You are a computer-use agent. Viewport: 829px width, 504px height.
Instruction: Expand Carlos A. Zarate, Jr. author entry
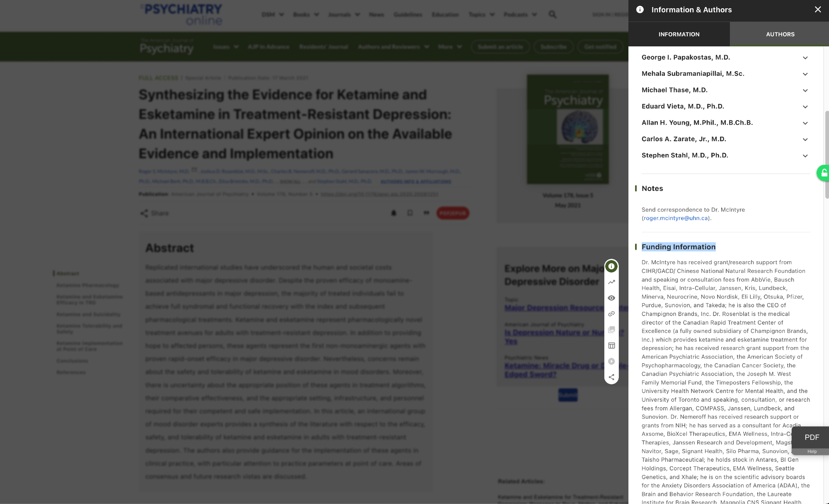click(x=805, y=140)
